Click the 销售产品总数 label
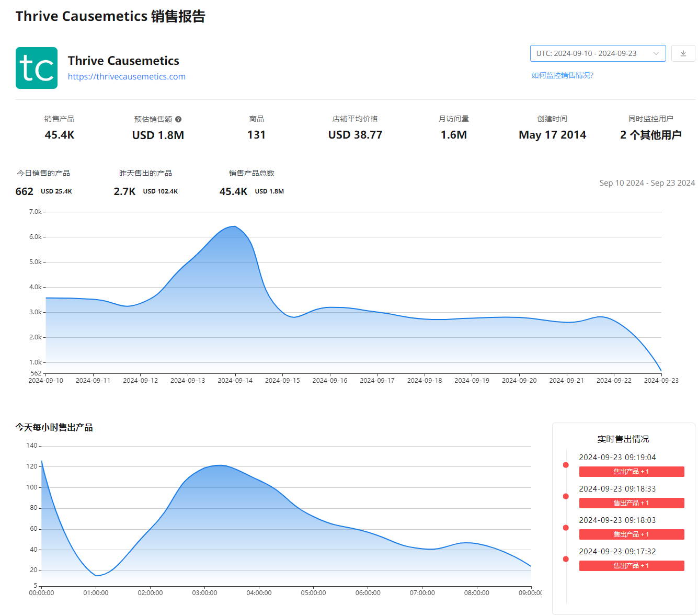 pos(251,173)
